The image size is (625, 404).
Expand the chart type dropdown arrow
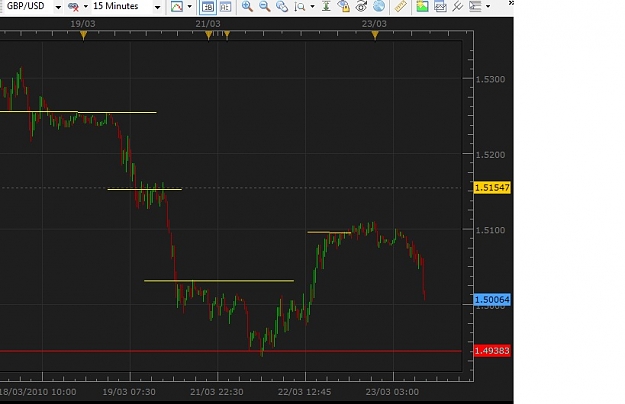coord(189,6)
